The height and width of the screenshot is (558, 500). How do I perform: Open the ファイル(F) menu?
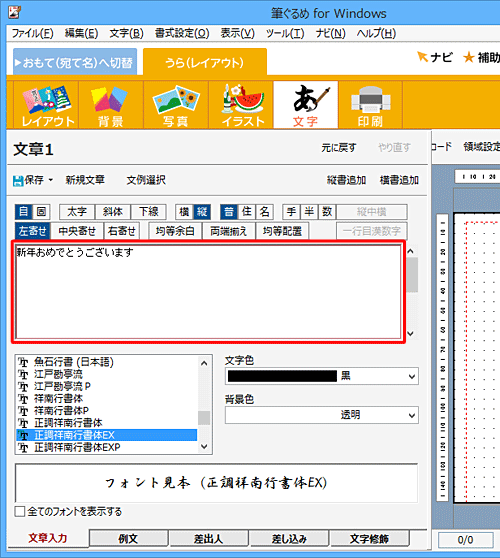[33, 33]
